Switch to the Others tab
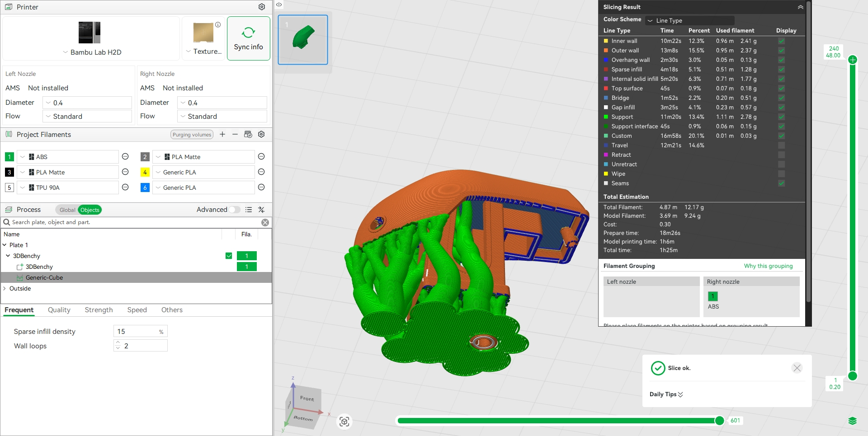The image size is (868, 436). [x=172, y=310]
